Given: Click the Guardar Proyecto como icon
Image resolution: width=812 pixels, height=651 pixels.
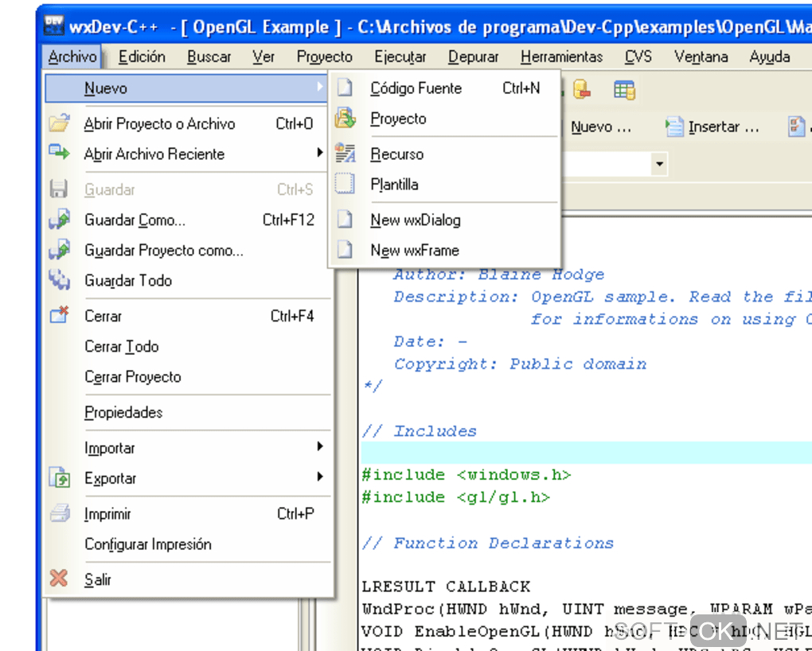Looking at the screenshot, I should (60, 249).
